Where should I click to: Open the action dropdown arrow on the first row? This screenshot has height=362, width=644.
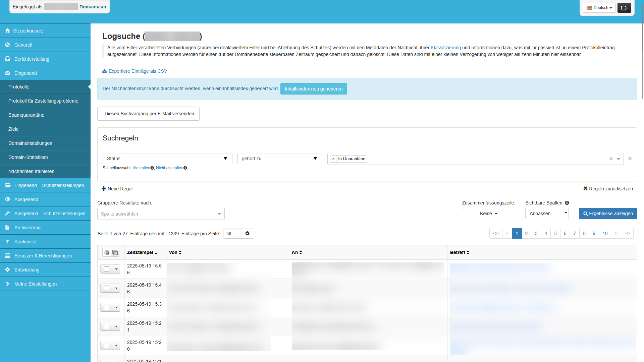point(116,269)
